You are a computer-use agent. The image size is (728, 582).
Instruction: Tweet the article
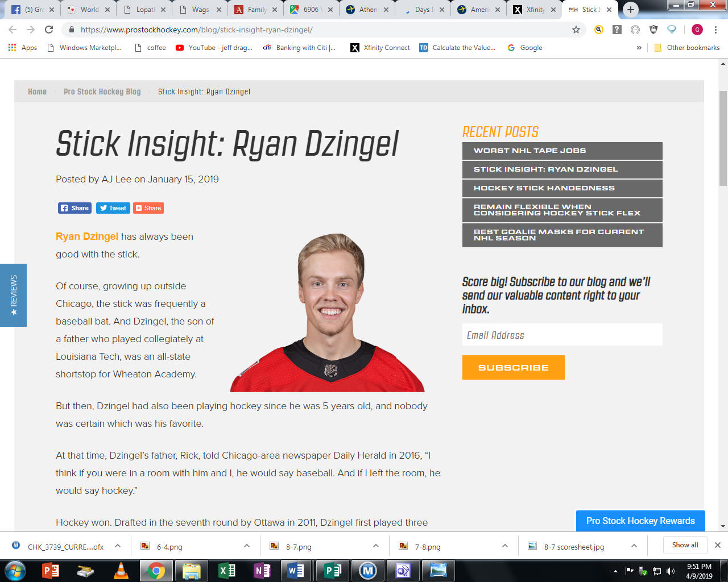click(x=113, y=208)
